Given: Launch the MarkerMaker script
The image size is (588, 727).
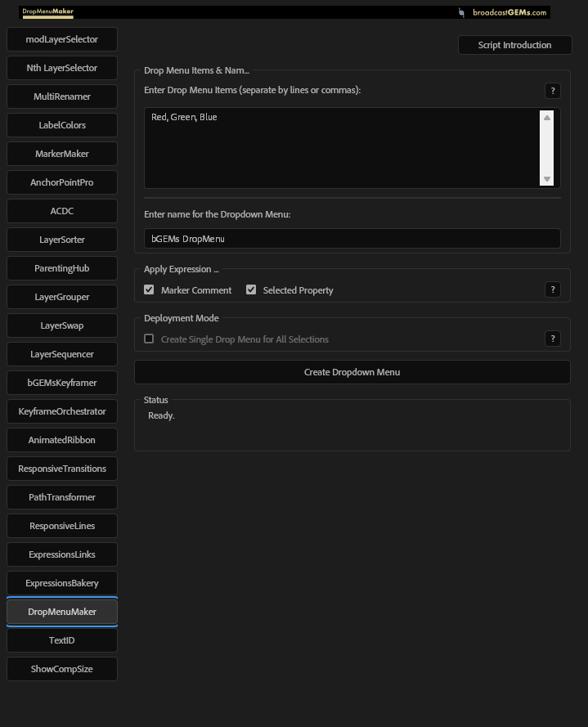Looking at the screenshot, I should pos(62,154).
